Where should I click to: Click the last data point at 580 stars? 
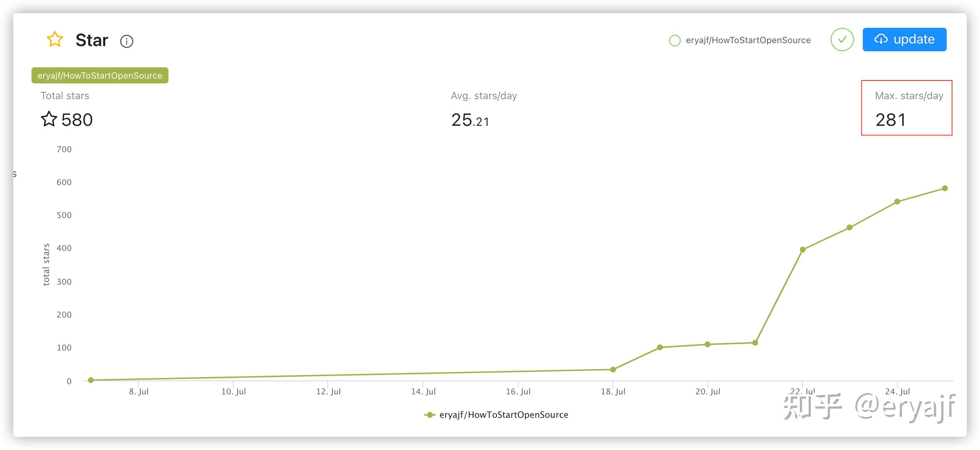click(944, 188)
